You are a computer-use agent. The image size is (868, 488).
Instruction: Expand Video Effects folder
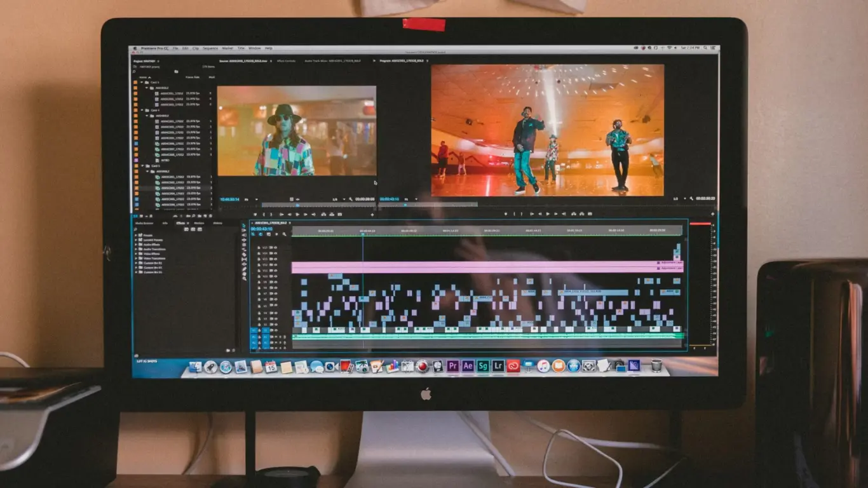point(136,254)
